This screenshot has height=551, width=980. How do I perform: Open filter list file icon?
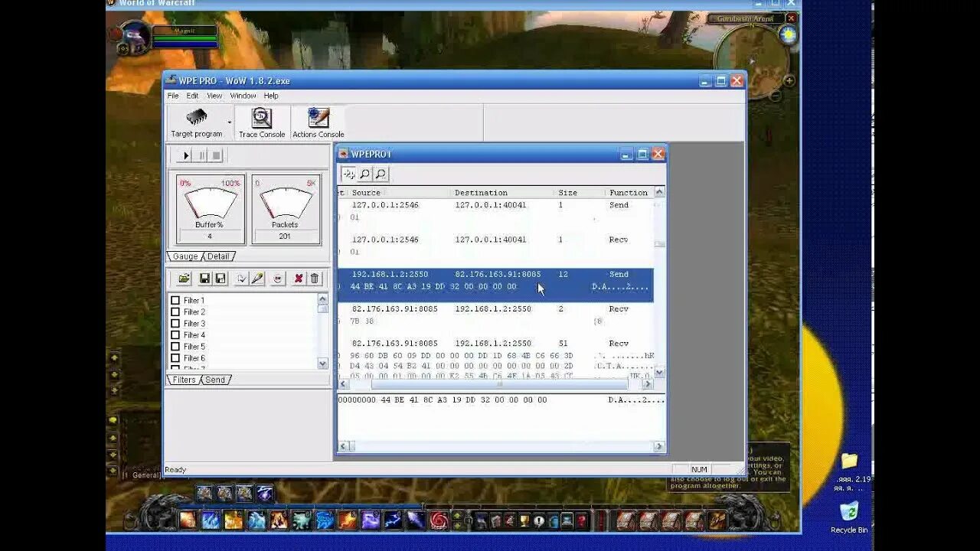tap(185, 279)
